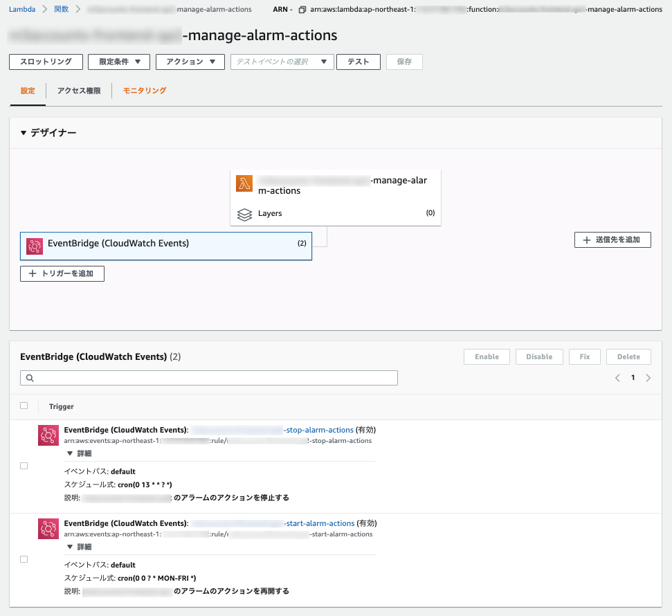Viewport: 672px width, 616px height.
Task: Collapse 詳細 of stop-alarm-actions trigger
Action: tap(80, 453)
